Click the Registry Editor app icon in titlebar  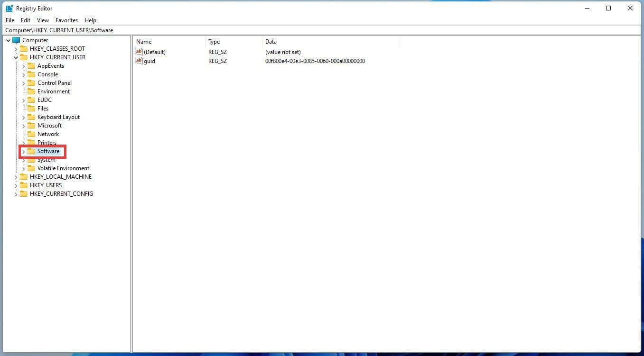pyautogui.click(x=9, y=8)
